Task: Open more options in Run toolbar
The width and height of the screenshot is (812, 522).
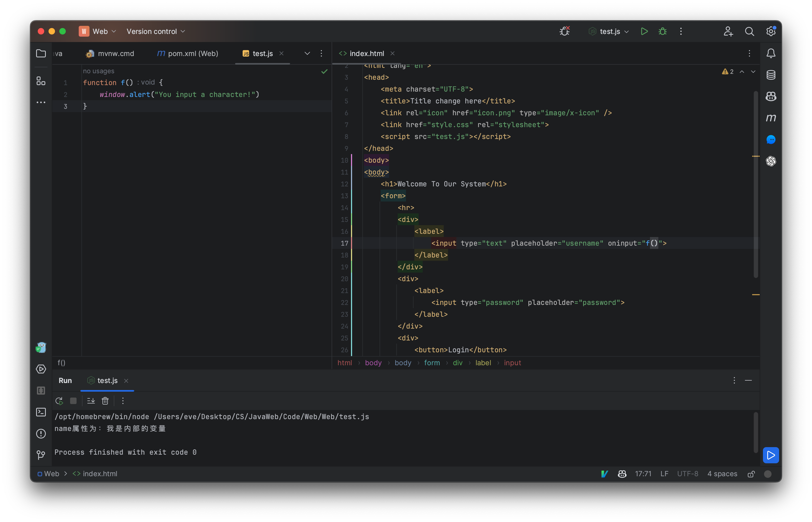Action: click(123, 401)
